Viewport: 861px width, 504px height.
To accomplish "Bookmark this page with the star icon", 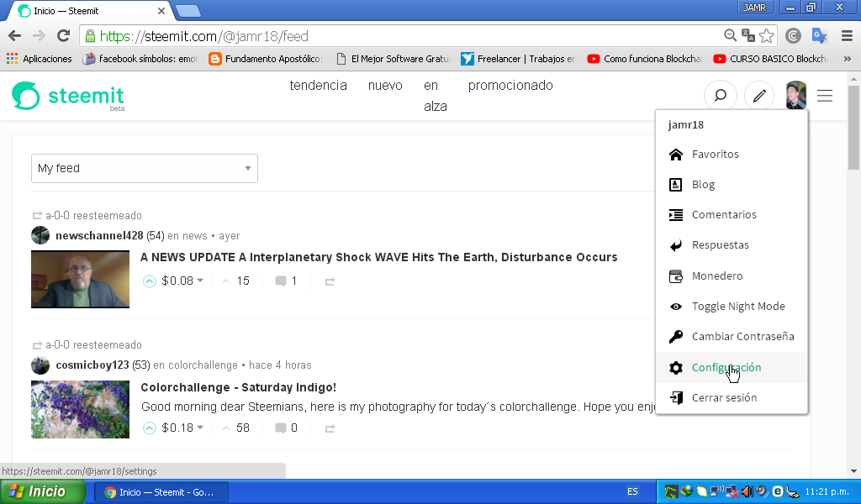I will (767, 36).
